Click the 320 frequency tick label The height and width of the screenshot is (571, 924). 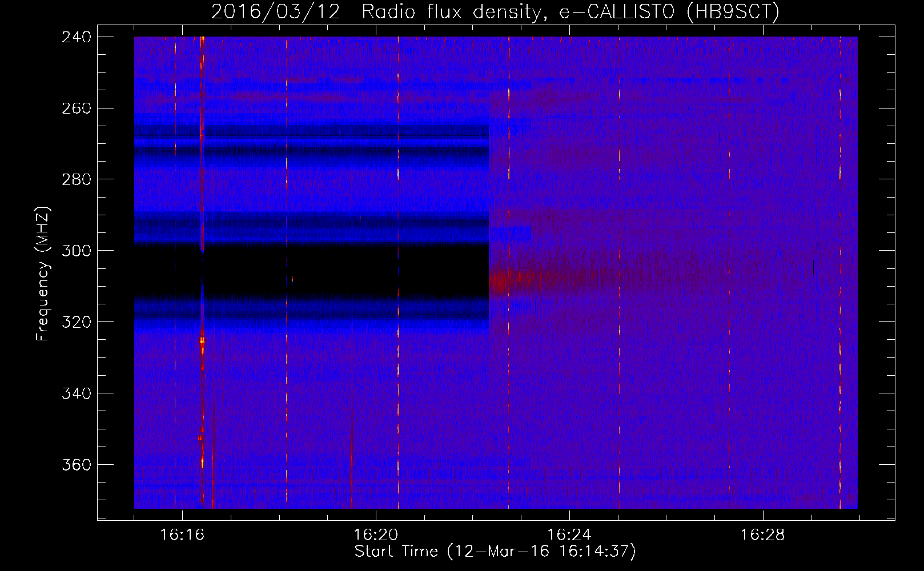pyautogui.click(x=77, y=323)
